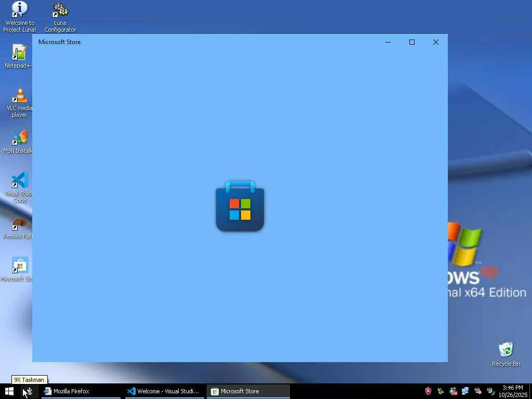The image size is (532, 399).
Task: Minimize the Microsoft Store window
Action: [x=388, y=42]
